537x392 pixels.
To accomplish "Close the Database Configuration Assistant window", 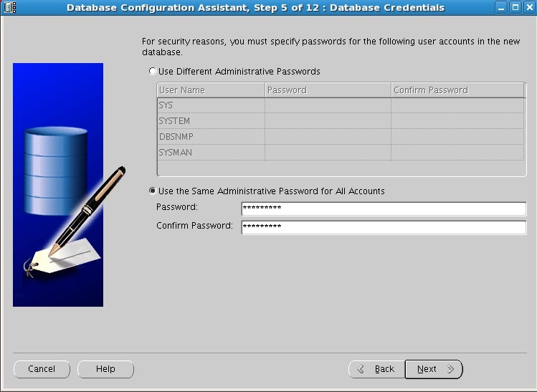I will tap(529, 7).
